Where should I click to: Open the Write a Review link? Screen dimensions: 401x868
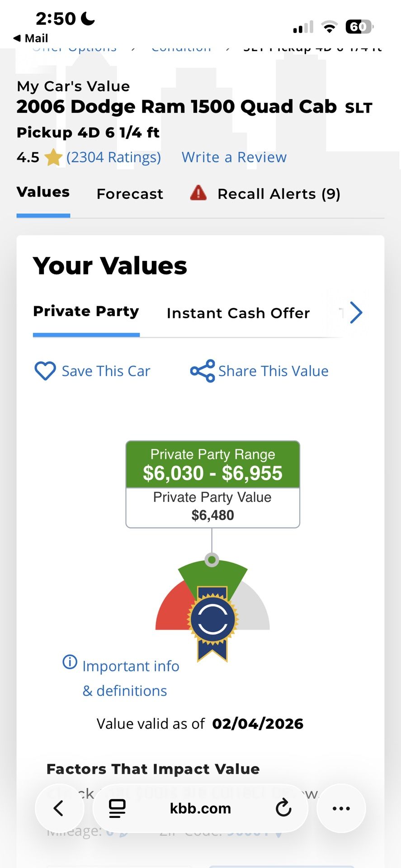point(234,157)
